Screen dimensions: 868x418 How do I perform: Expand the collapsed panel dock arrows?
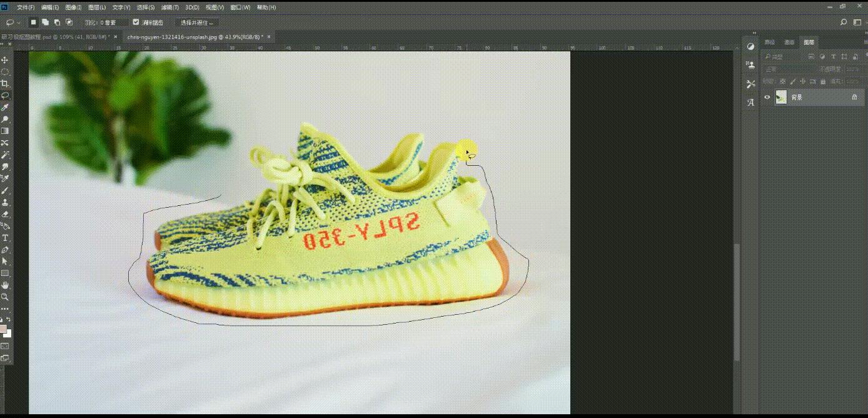click(x=754, y=33)
